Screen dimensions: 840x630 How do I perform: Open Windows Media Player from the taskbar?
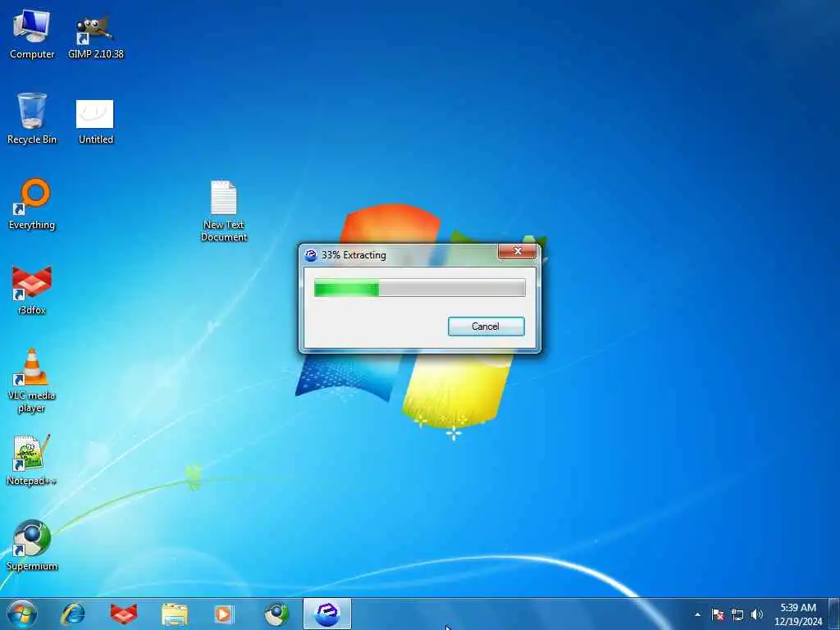click(223, 614)
